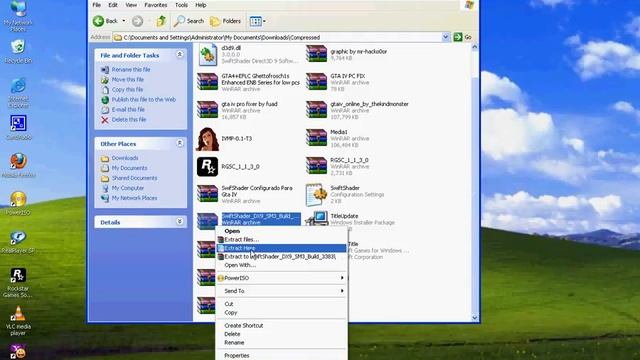Viewport: 640px width, 360px height.
Task: Open the Views toolbar dropdown
Action: click(258, 21)
